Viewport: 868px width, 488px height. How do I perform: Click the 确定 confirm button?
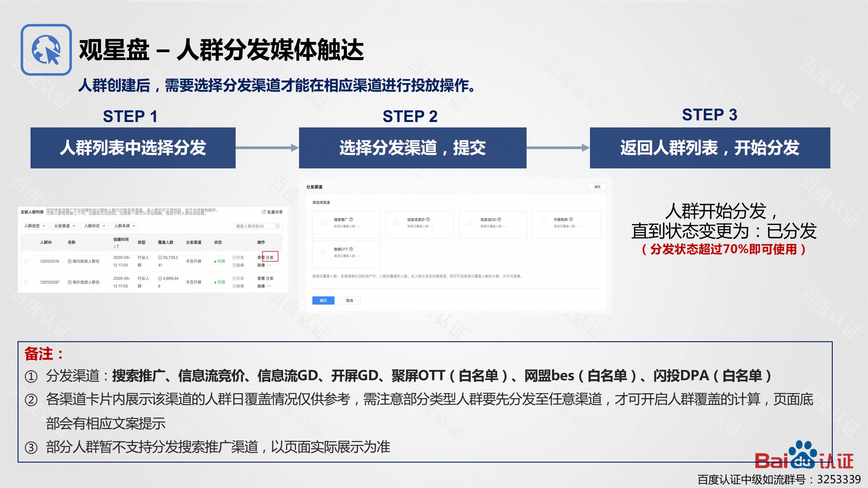(x=323, y=301)
